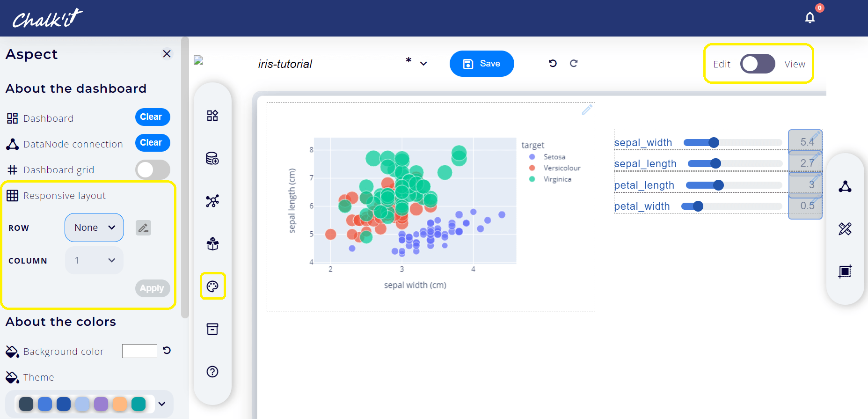Click the Background color swatch
This screenshot has width=868, height=419.
139,351
